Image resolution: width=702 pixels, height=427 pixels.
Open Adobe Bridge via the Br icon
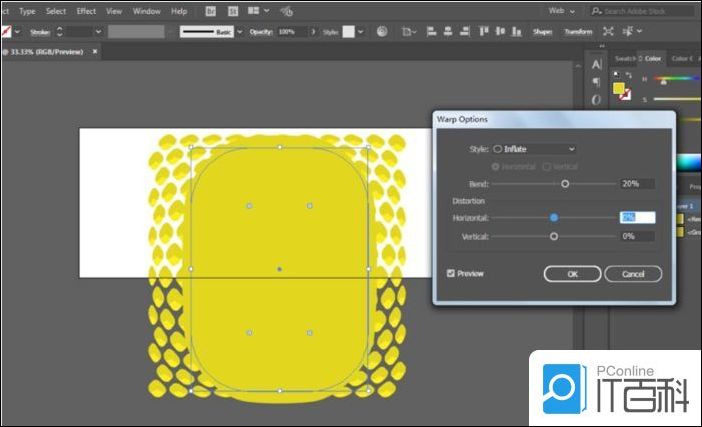[x=210, y=11]
